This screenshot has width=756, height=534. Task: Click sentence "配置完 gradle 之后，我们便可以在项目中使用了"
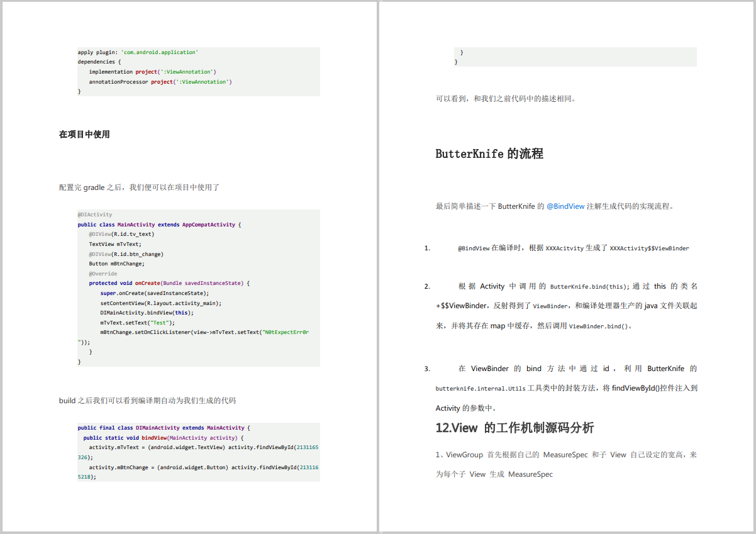pyautogui.click(x=139, y=187)
